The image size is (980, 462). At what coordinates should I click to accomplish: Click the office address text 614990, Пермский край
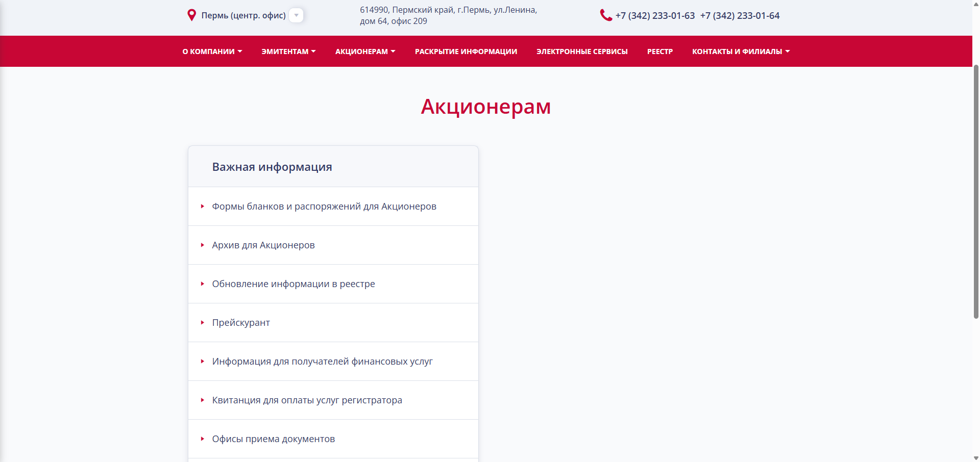[448, 15]
